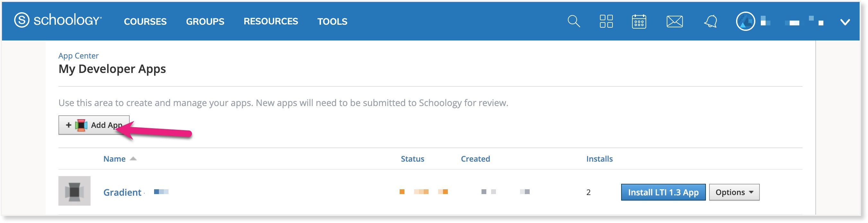The image size is (868, 223).
Task: Click the Add App button
Action: click(x=94, y=125)
